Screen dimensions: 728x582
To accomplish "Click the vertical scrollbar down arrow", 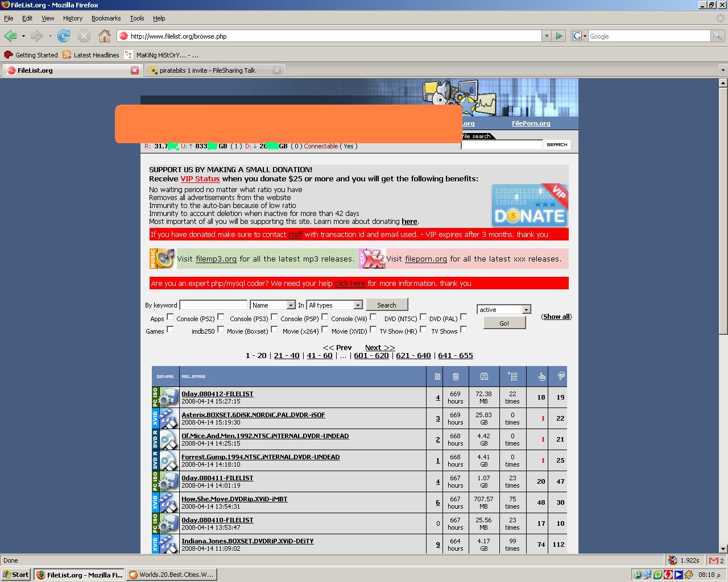I will tap(723, 549).
